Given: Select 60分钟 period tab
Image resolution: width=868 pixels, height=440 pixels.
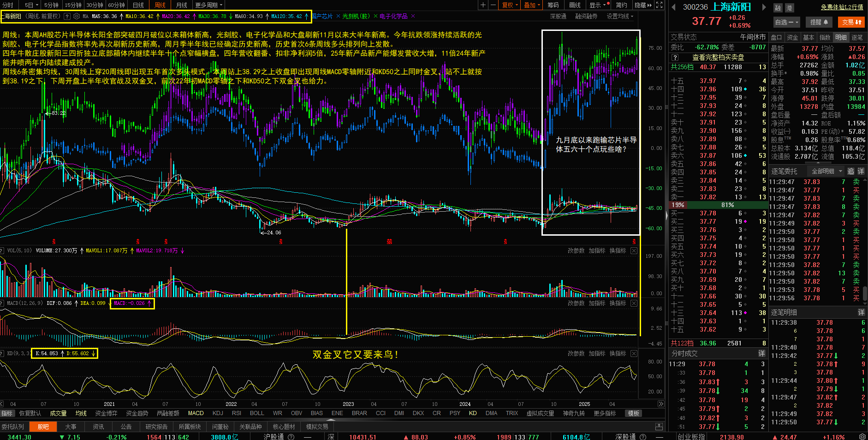Looking at the screenshot, I should coord(116,5).
